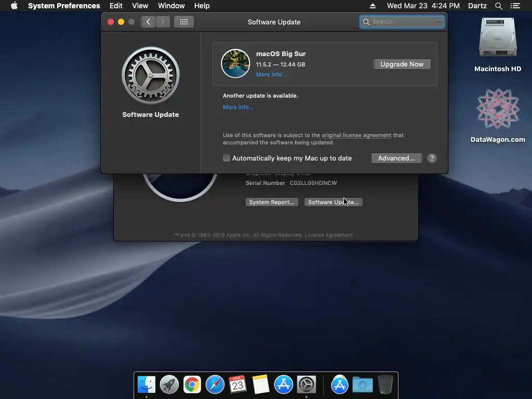Click System Report in the About window
The height and width of the screenshot is (399, 532).
coord(271,202)
